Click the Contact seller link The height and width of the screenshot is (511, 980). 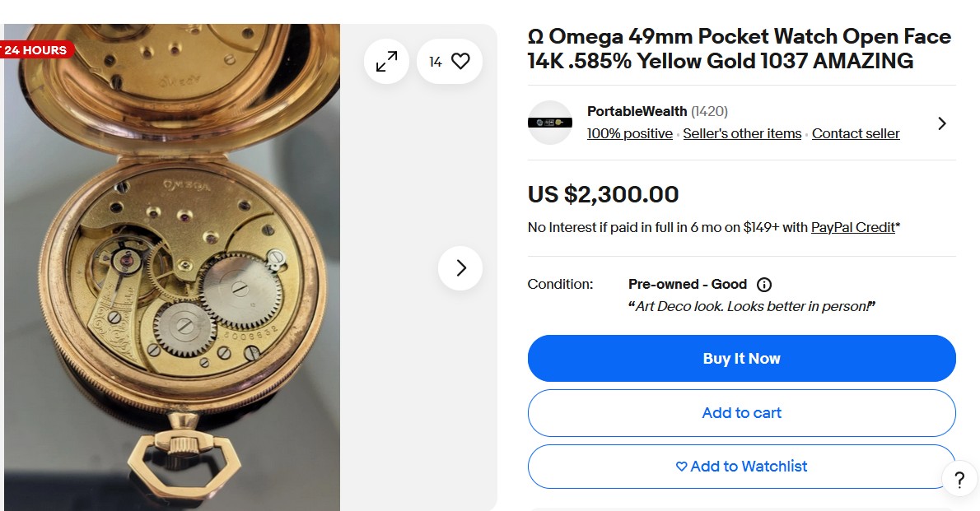click(856, 133)
